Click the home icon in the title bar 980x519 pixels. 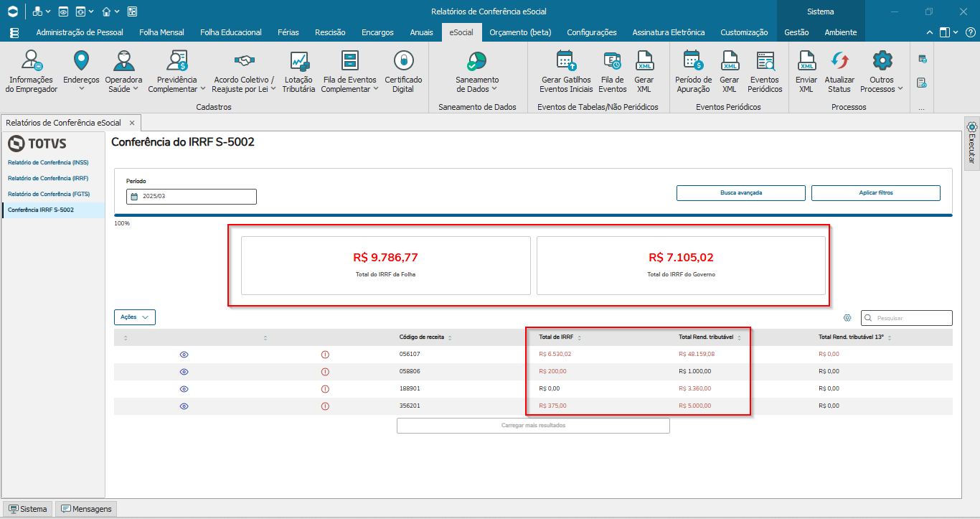(106, 11)
